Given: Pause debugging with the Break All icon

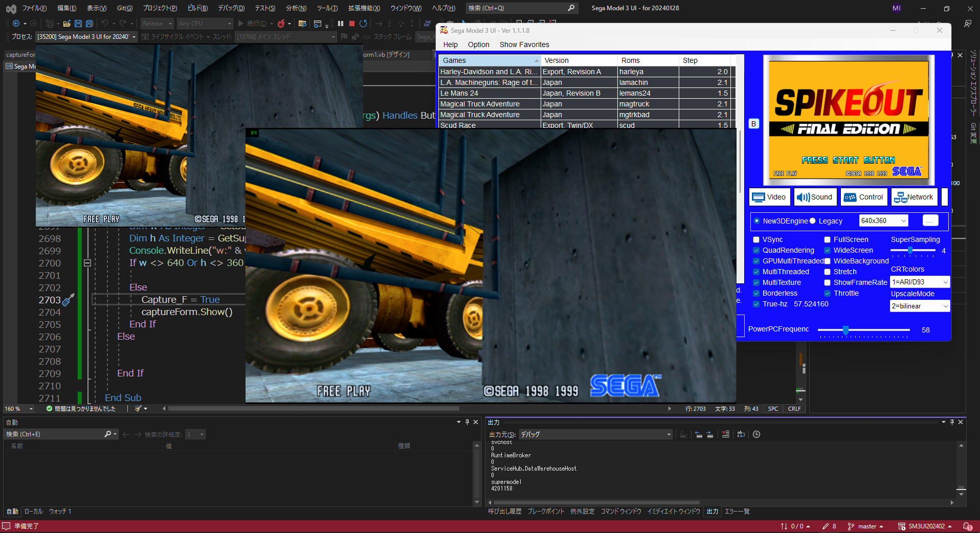Looking at the screenshot, I should [x=341, y=24].
